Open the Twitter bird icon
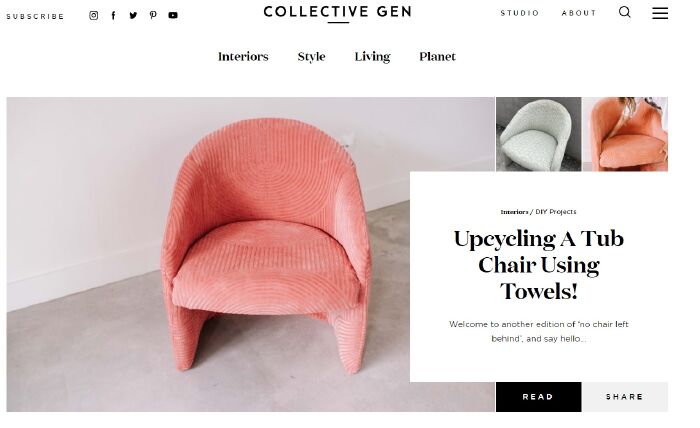Image resolution: width=700 pixels, height=428 pixels. point(133,16)
